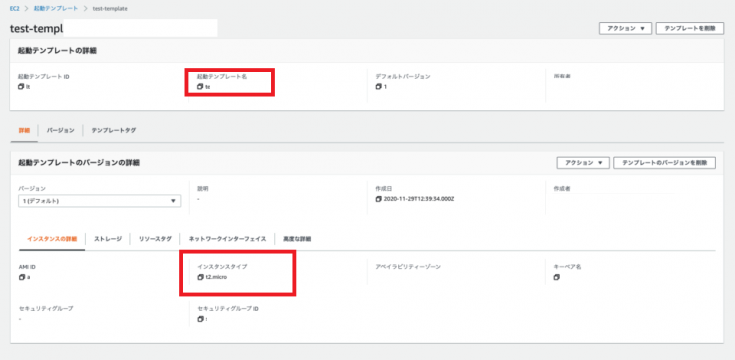Copy the t2.micro instance type

click(201, 278)
